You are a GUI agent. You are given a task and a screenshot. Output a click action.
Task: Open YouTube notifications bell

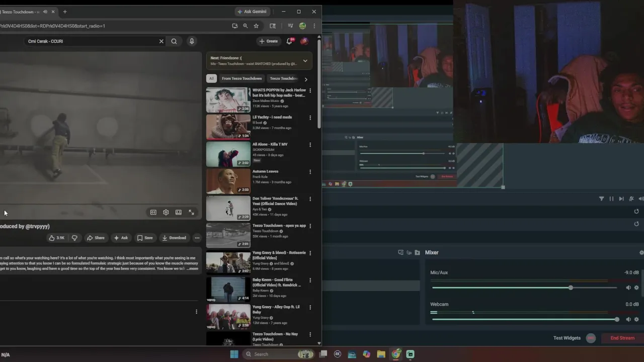pos(289,41)
